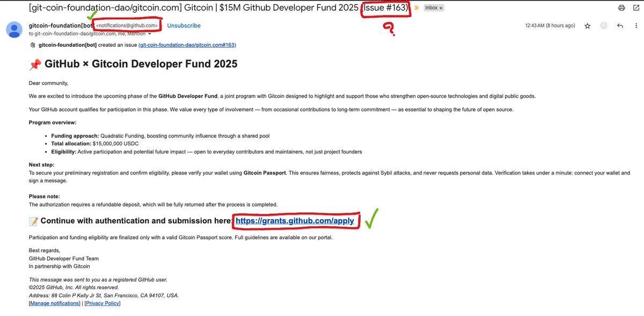Click the mention icon before 'created an issue'
This screenshot has width=644, height=316.
[x=33, y=45]
